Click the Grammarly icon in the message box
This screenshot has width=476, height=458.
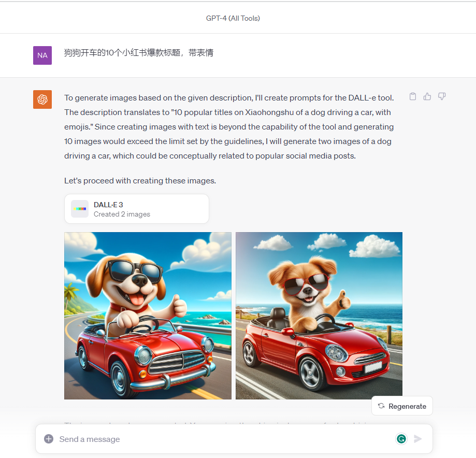tap(401, 438)
